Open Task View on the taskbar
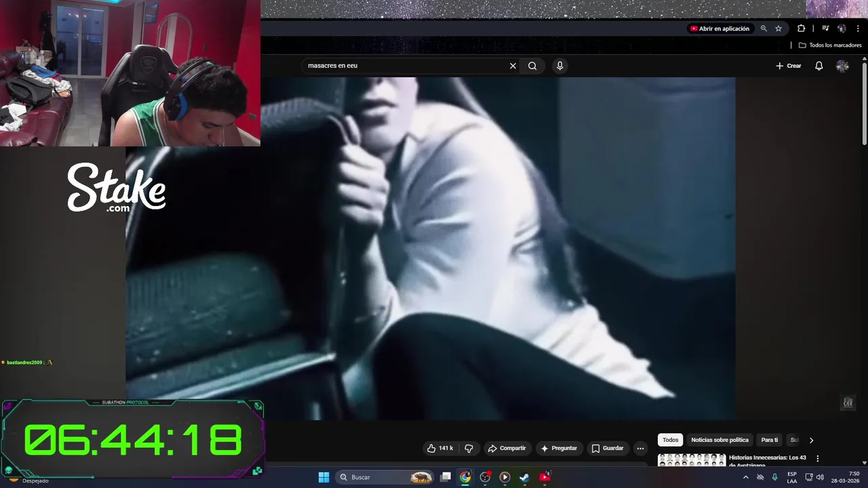The image size is (868, 488). click(x=446, y=477)
